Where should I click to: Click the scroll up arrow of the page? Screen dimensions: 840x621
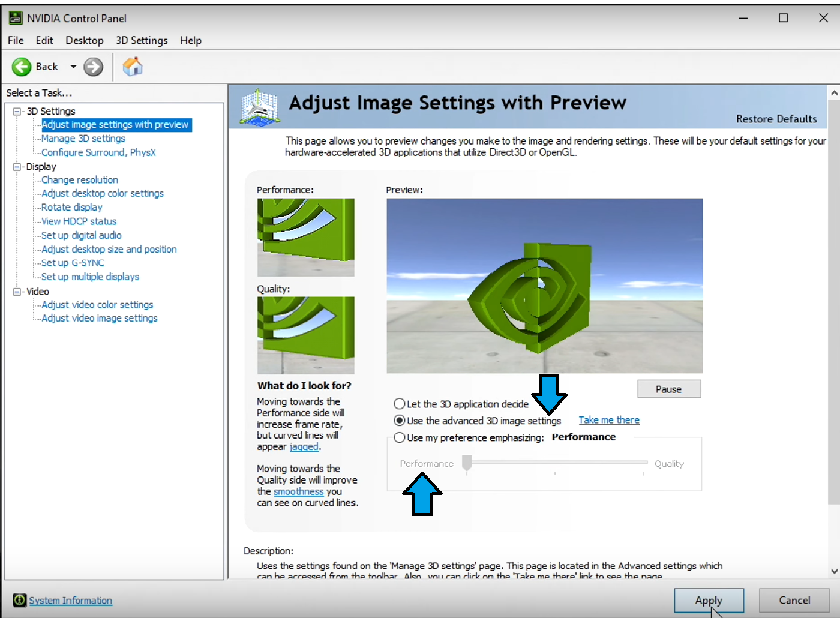(834, 93)
